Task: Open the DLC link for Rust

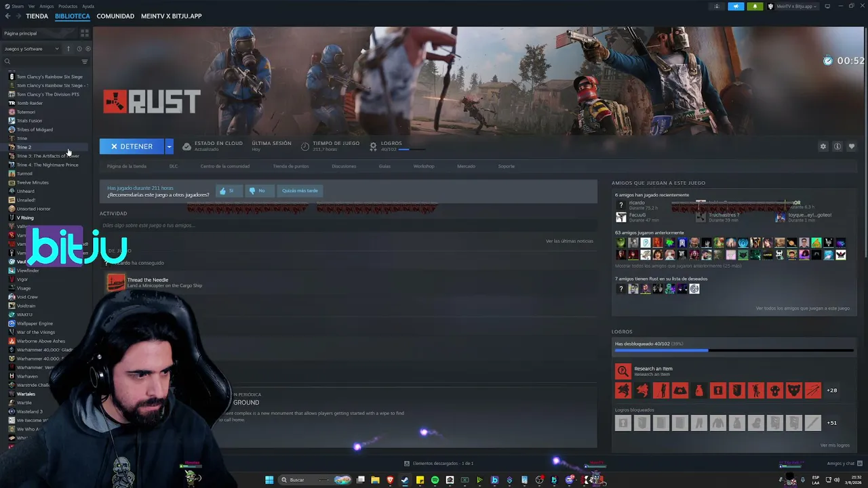Action: pyautogui.click(x=174, y=166)
